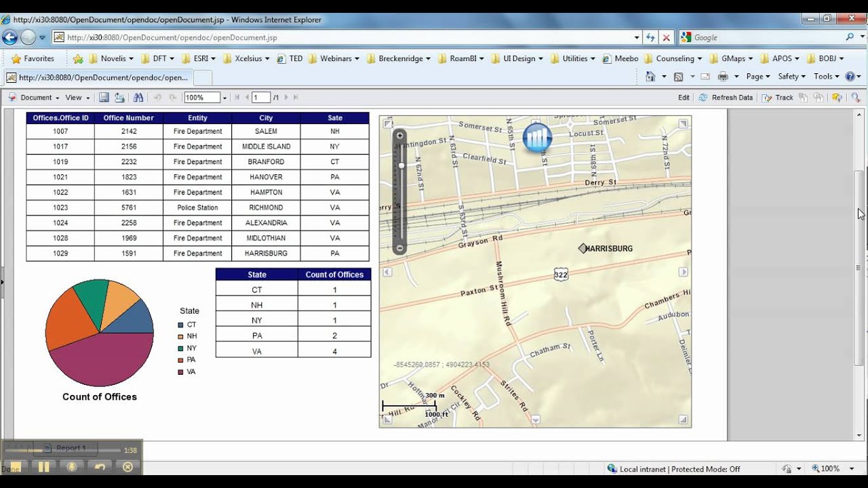Click the browser Back button

[10, 37]
